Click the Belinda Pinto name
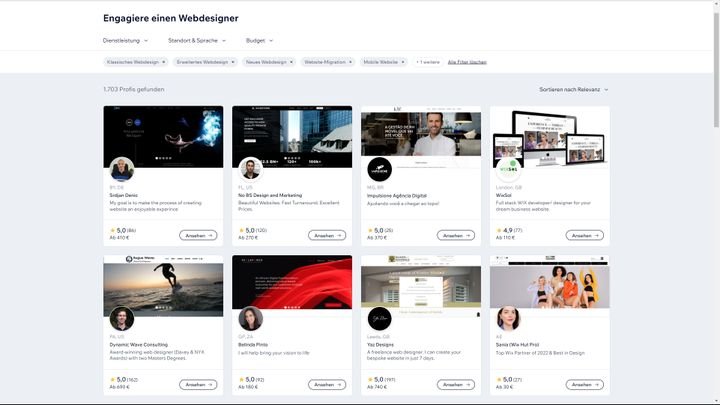 tap(253, 344)
